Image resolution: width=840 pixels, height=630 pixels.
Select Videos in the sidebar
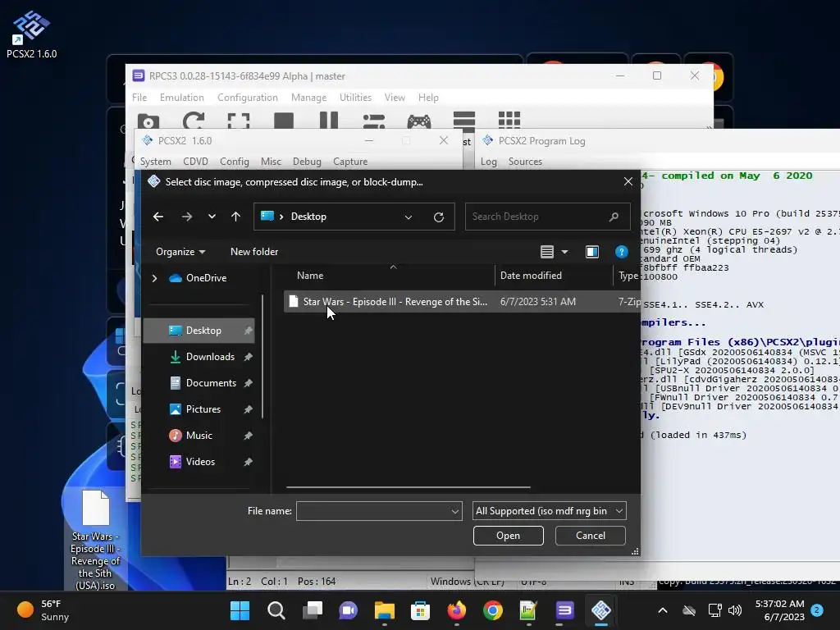(x=199, y=462)
